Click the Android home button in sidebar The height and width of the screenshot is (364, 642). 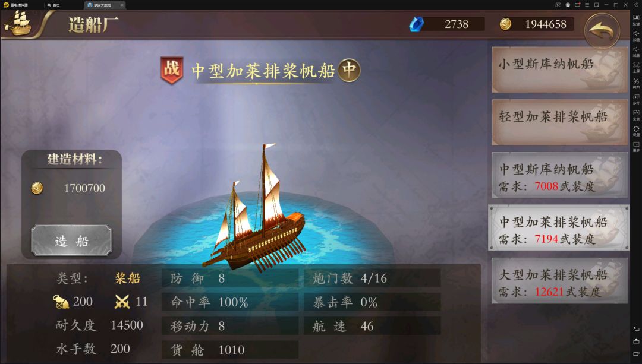click(636, 341)
